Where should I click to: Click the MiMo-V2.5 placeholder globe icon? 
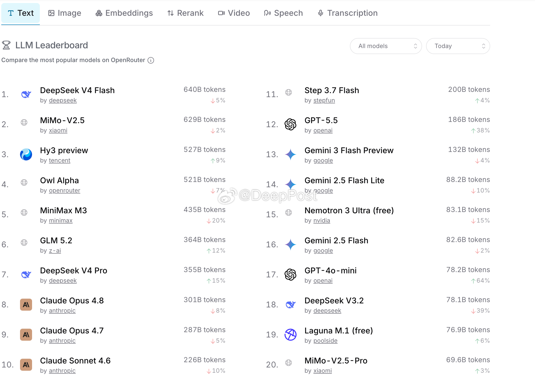24,122
